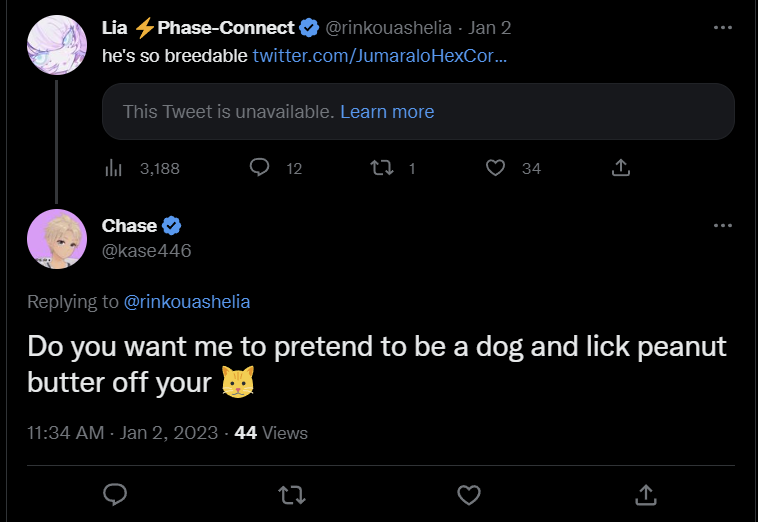
Task: Open the @kase446 handle
Action: coord(146,251)
